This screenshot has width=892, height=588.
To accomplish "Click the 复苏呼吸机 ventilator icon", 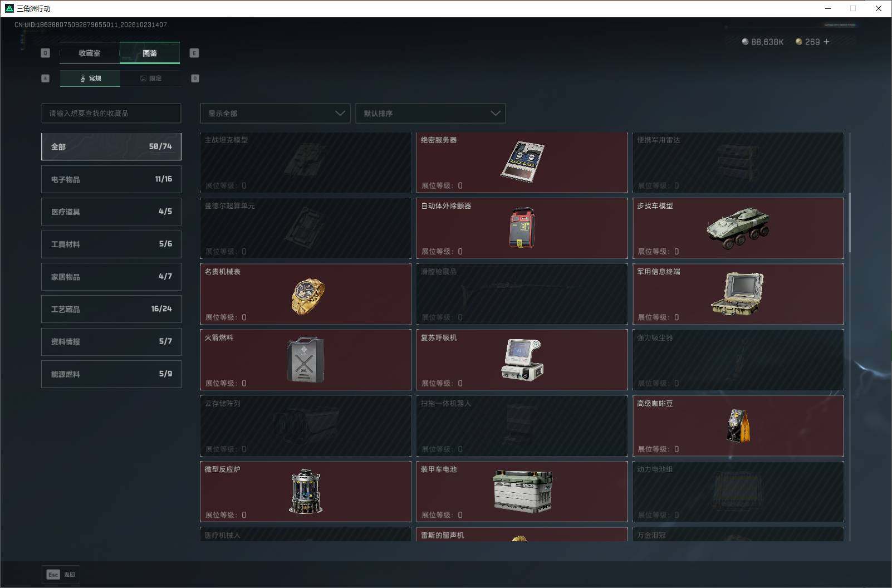I will (x=522, y=360).
